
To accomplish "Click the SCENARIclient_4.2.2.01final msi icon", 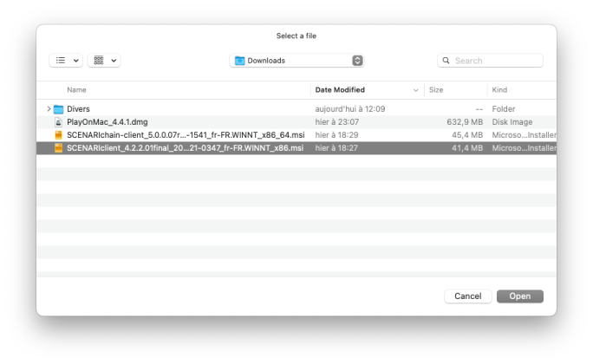I will click(x=58, y=148).
